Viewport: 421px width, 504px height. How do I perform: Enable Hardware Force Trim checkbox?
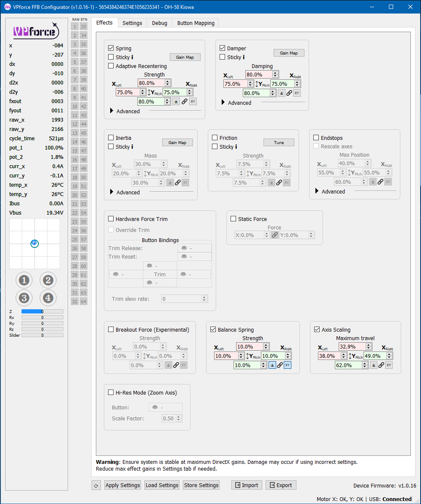click(x=111, y=219)
